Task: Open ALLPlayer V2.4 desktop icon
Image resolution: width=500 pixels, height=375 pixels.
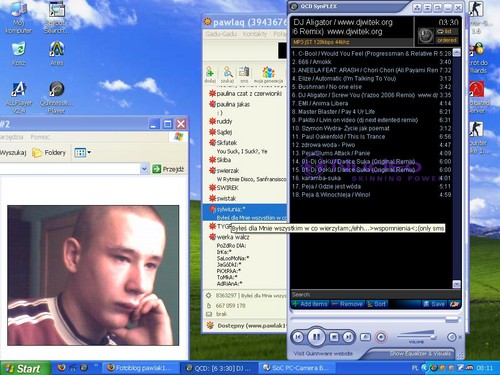Action: pyautogui.click(x=19, y=97)
